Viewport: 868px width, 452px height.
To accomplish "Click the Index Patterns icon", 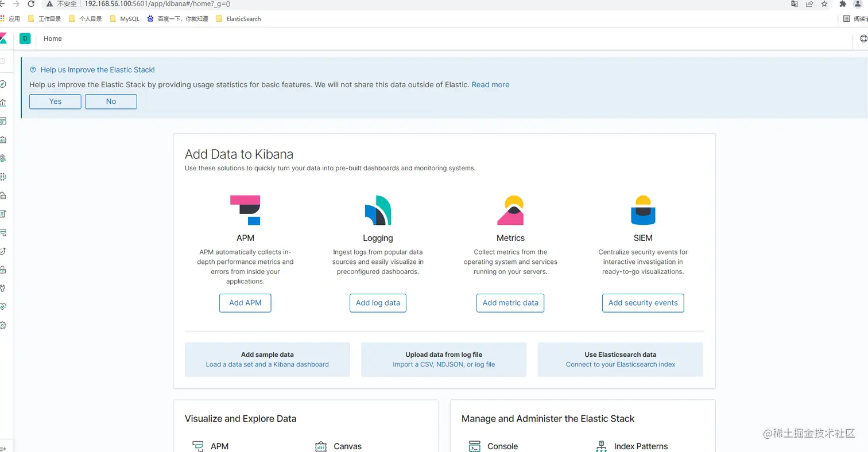I will coord(602,446).
